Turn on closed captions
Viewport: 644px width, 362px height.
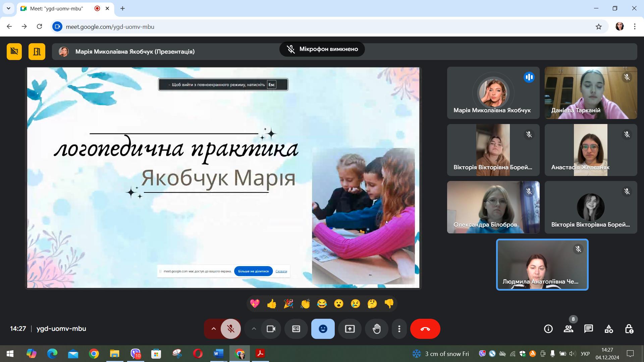[296, 329]
